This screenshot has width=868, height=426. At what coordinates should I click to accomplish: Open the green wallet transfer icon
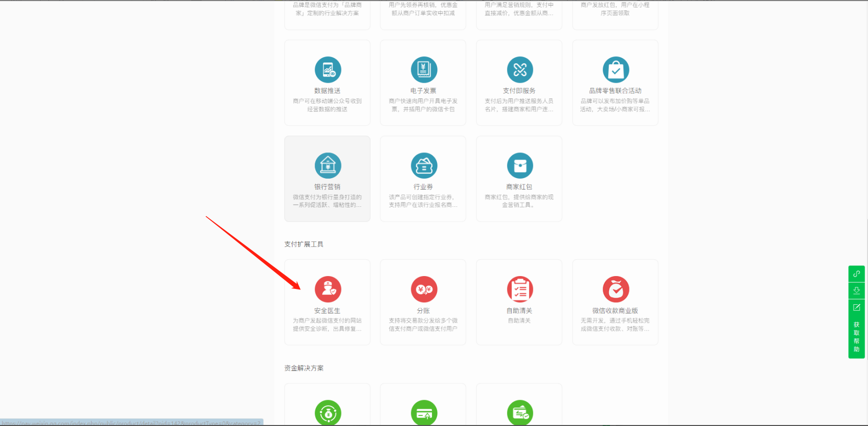pos(520,413)
